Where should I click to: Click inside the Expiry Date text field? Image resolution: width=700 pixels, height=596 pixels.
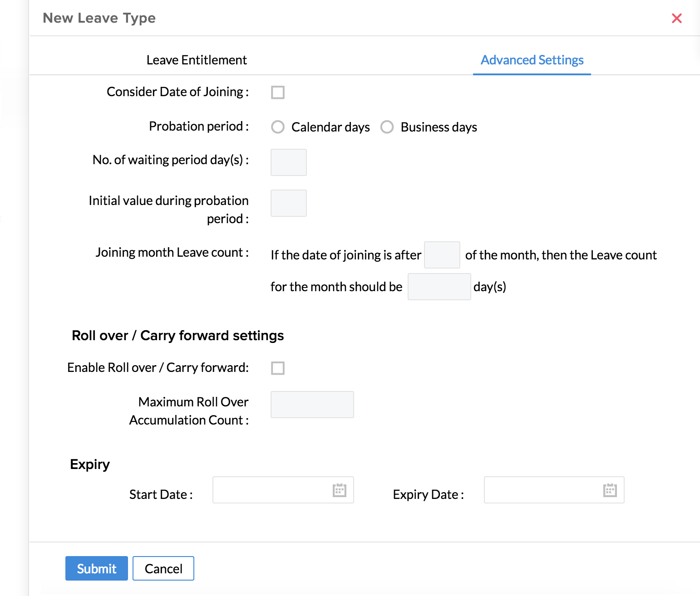point(542,490)
